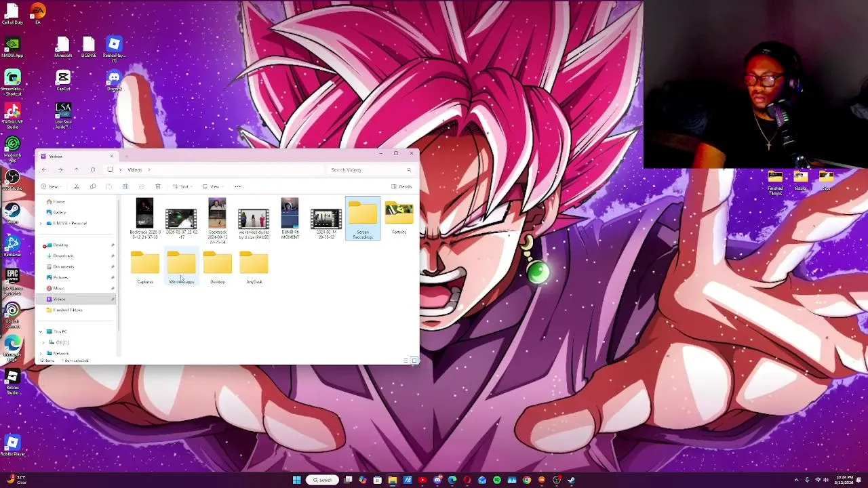Expand the Personal OneDrive tree node
This screenshot has height=488, width=868.
[41, 223]
